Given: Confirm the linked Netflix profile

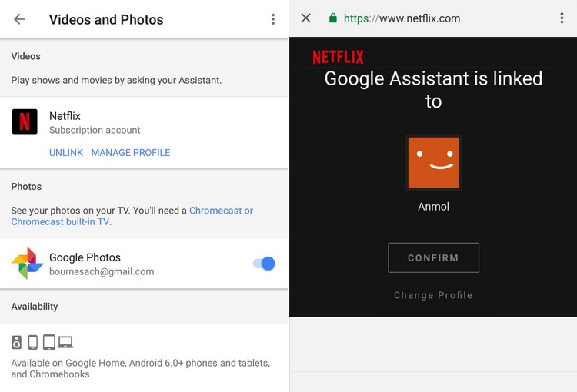Looking at the screenshot, I should [x=433, y=257].
